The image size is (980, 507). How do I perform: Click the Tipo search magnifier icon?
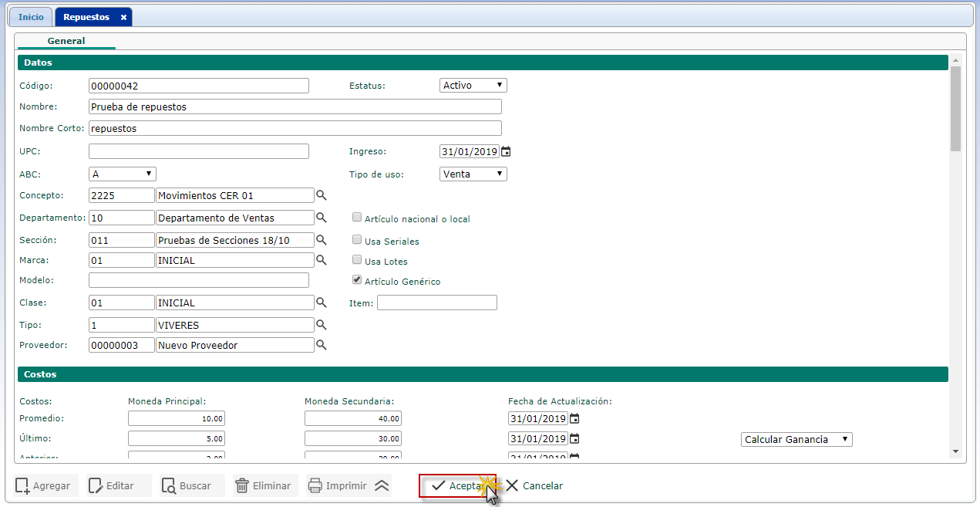[x=322, y=325]
